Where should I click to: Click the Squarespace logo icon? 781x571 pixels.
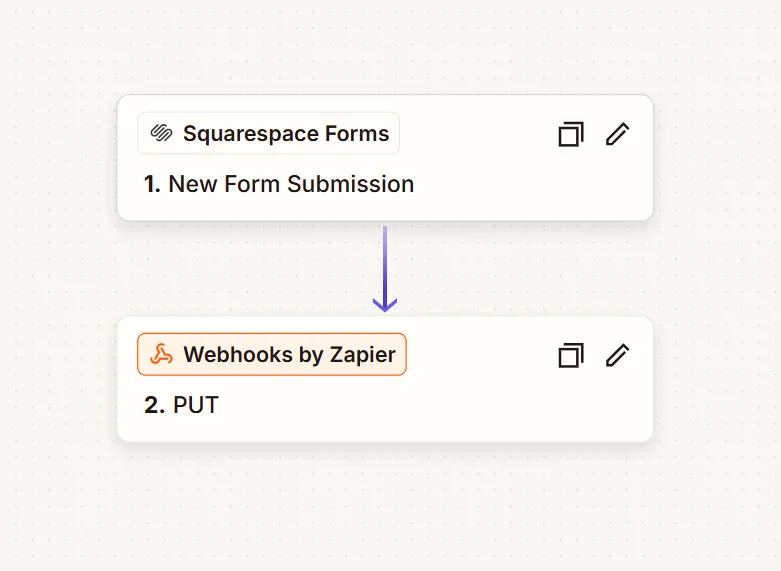tap(161, 133)
